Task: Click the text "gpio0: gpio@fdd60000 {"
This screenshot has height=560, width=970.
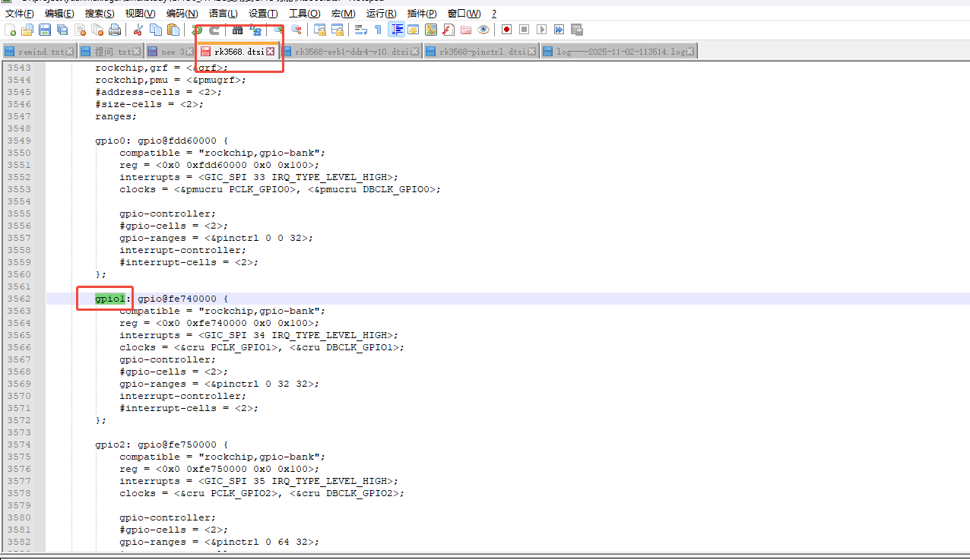Action: [161, 141]
